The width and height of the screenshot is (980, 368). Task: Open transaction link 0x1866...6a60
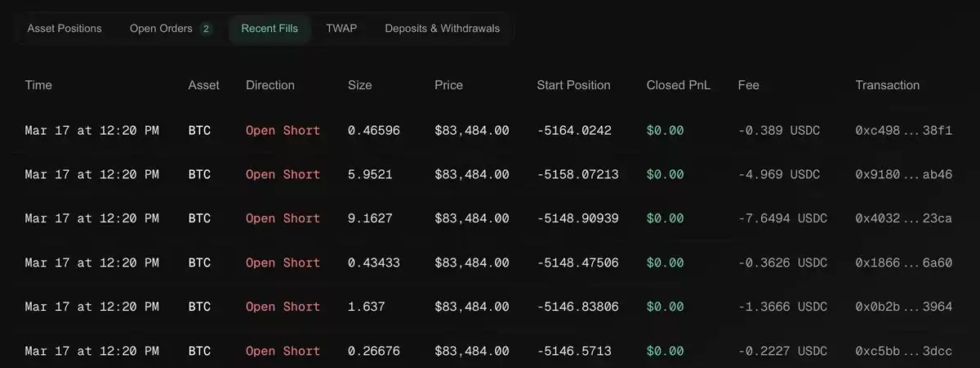coord(903,263)
